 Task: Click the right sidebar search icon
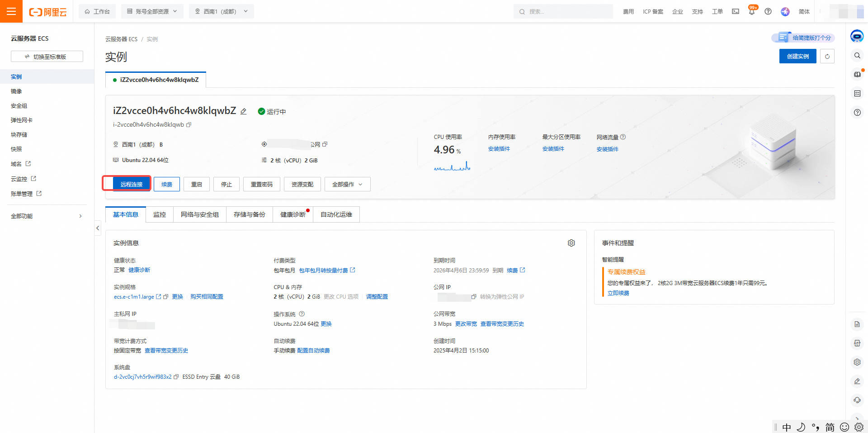coord(857,55)
